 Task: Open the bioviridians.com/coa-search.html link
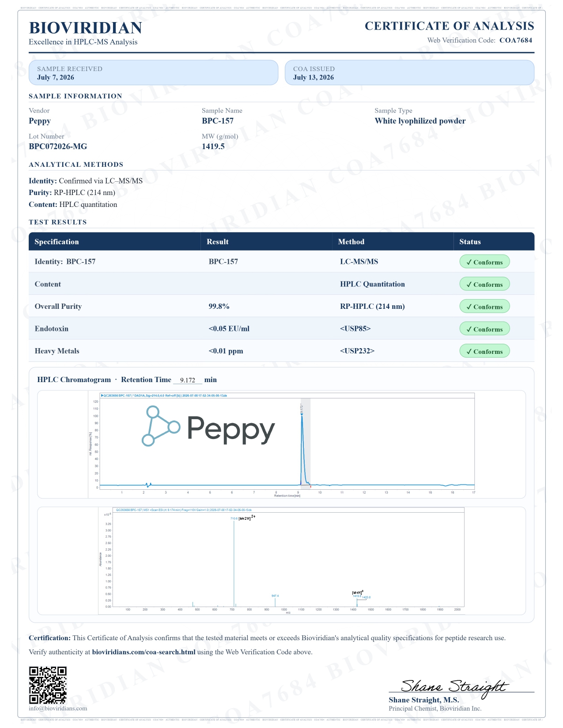[144, 652]
